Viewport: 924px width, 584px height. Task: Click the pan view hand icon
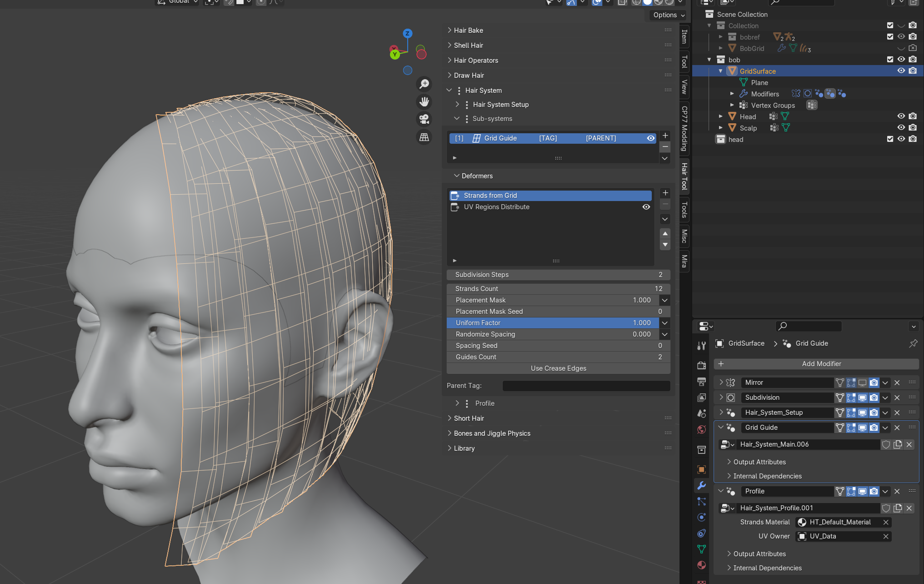(424, 101)
